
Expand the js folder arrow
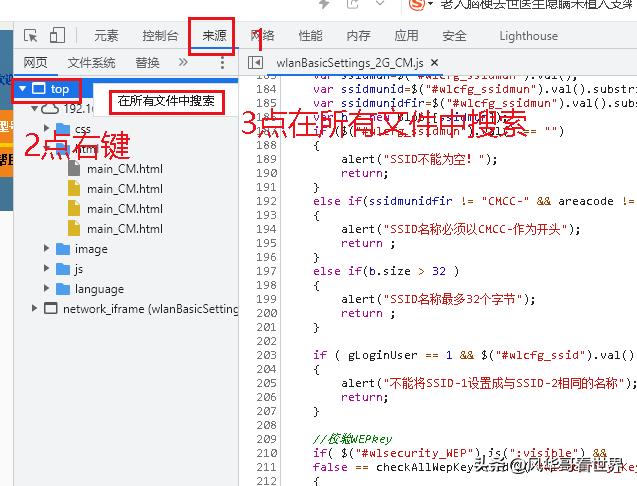tap(46, 268)
